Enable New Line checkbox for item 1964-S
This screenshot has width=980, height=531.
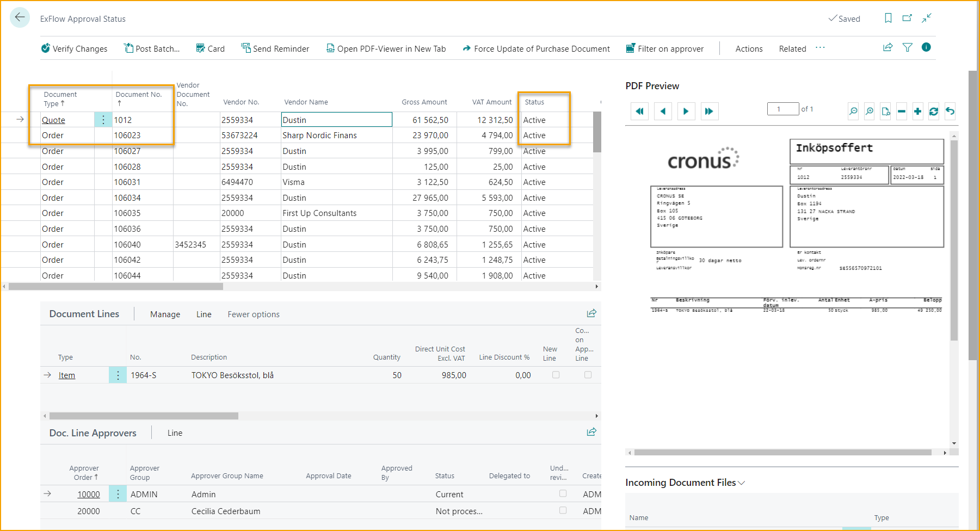(556, 375)
